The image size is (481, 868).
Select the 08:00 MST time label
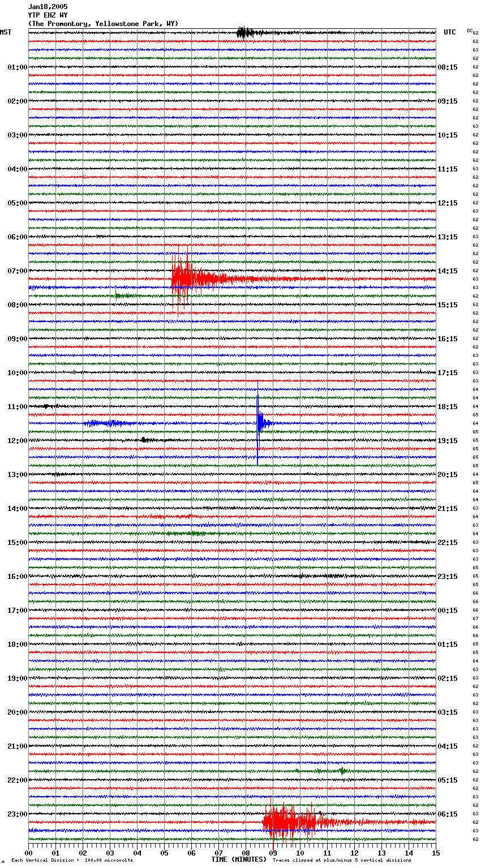point(18,305)
